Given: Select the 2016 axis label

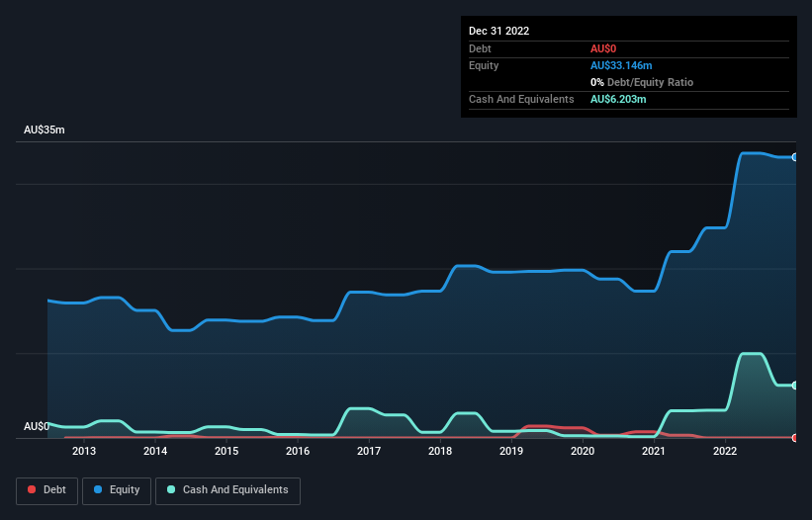Looking at the screenshot, I should coord(298,451).
